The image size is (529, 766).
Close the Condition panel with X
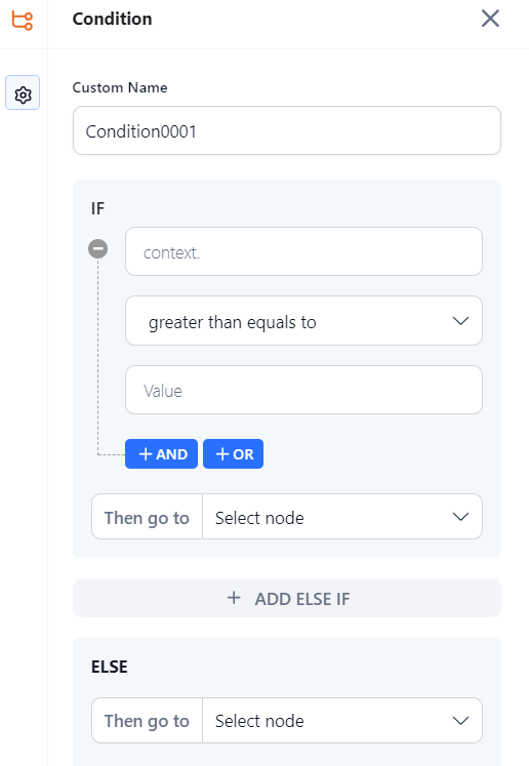point(490,19)
